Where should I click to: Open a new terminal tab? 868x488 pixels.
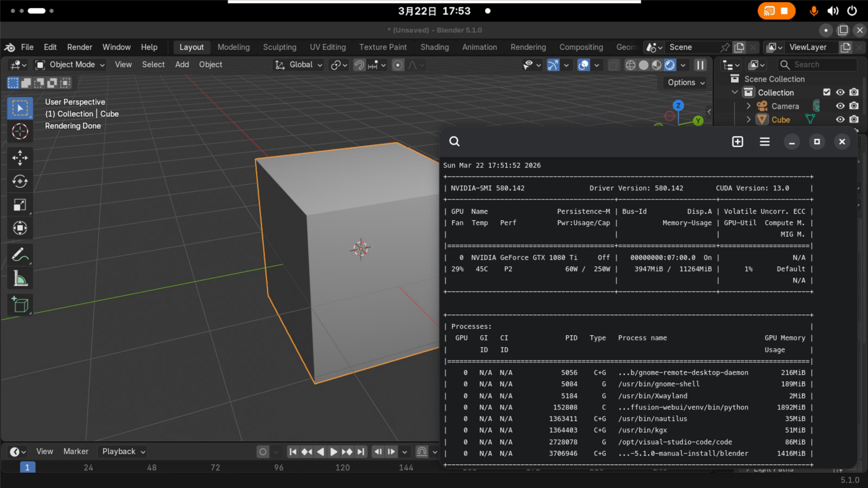(737, 142)
